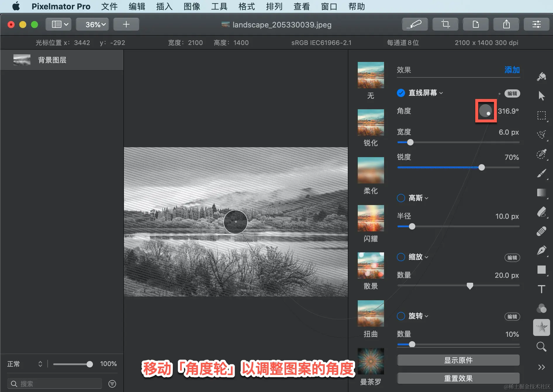This screenshot has height=392, width=553.
Task: Open the 插入 menu
Action: pos(164,6)
